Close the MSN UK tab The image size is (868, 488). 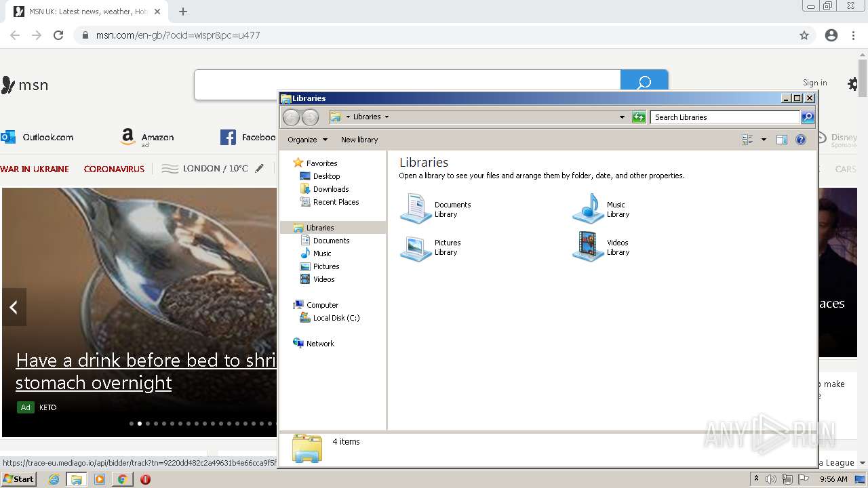157,12
